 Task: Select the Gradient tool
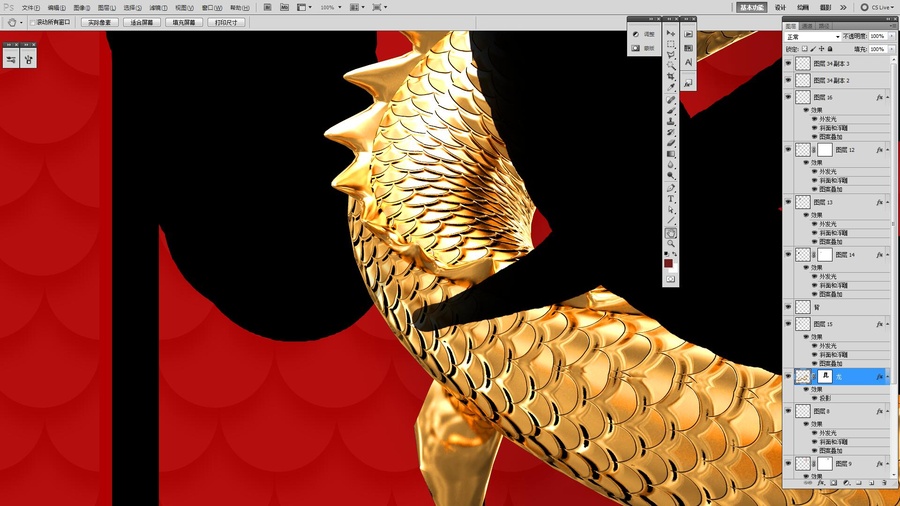tap(670, 154)
